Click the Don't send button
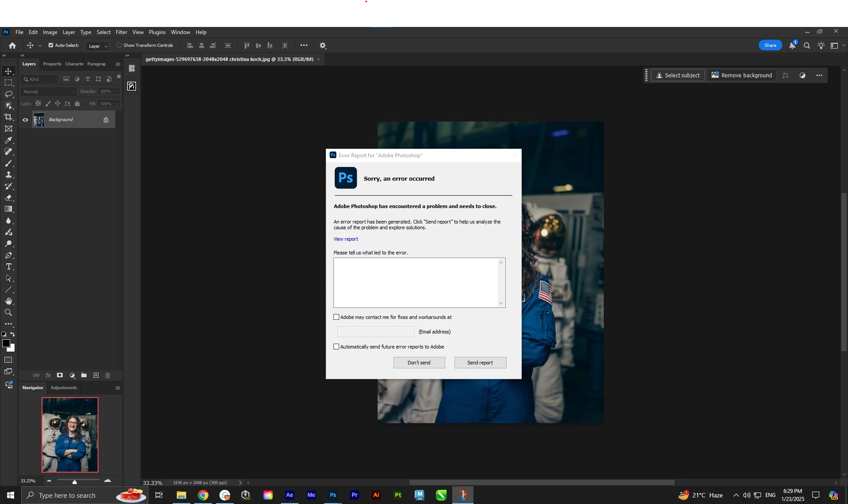Image resolution: width=848 pixels, height=504 pixels. 419,363
